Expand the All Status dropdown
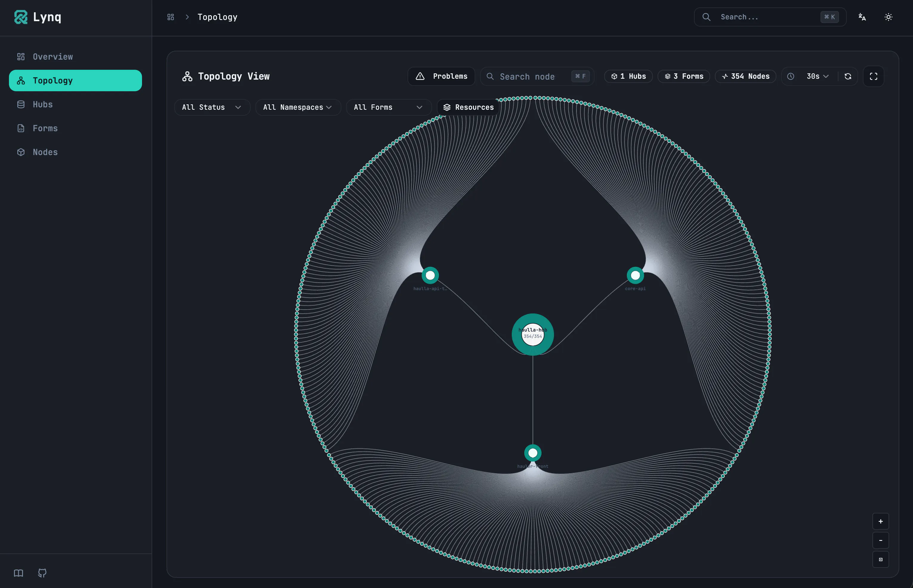This screenshot has width=913, height=588. point(212,107)
